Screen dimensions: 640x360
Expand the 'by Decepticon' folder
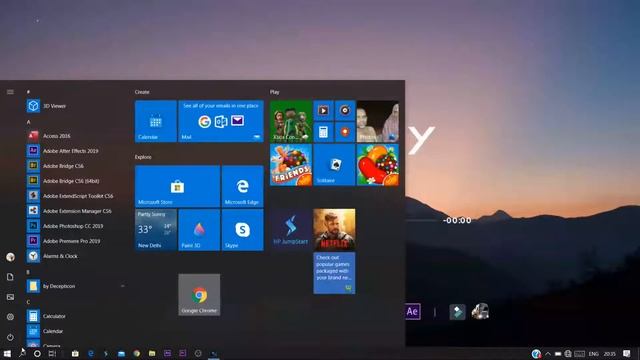tap(76, 286)
